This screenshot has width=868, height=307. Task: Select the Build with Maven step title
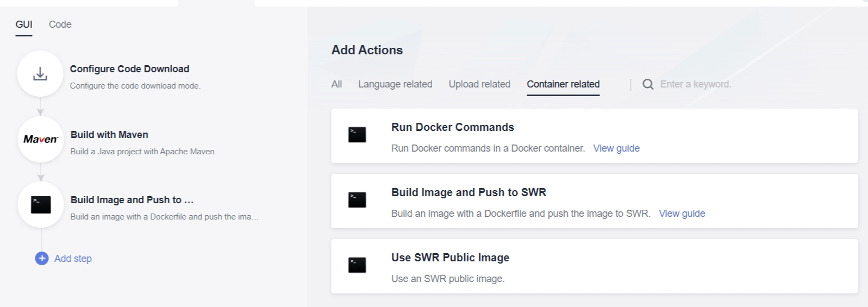click(109, 135)
